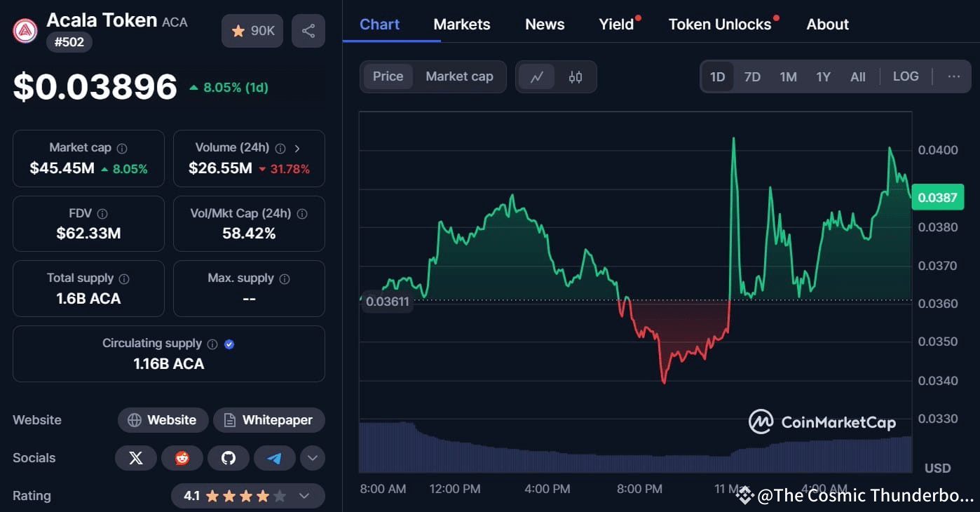Click the CoinMarketCap watermark logo

point(761,422)
